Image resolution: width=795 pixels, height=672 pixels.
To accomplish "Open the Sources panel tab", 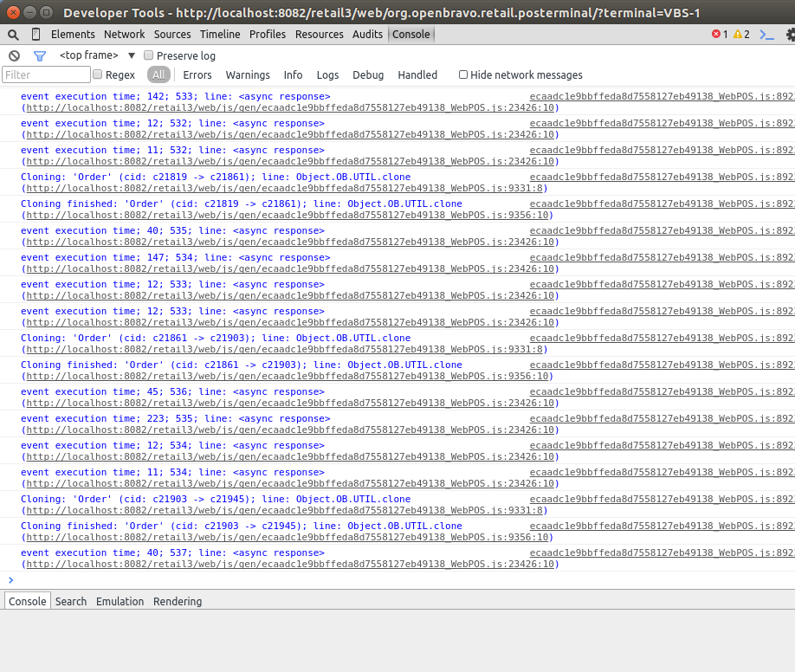I will point(172,35).
